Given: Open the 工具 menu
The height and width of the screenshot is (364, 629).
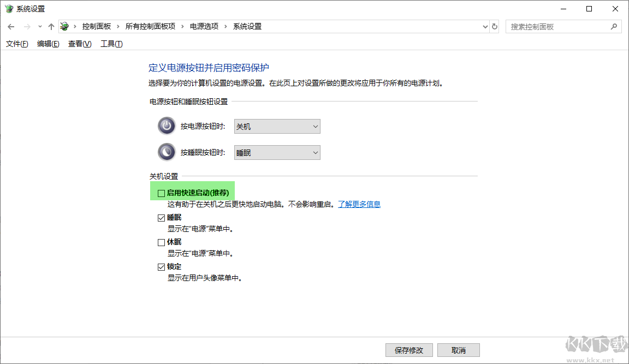Looking at the screenshot, I should pyautogui.click(x=111, y=44).
